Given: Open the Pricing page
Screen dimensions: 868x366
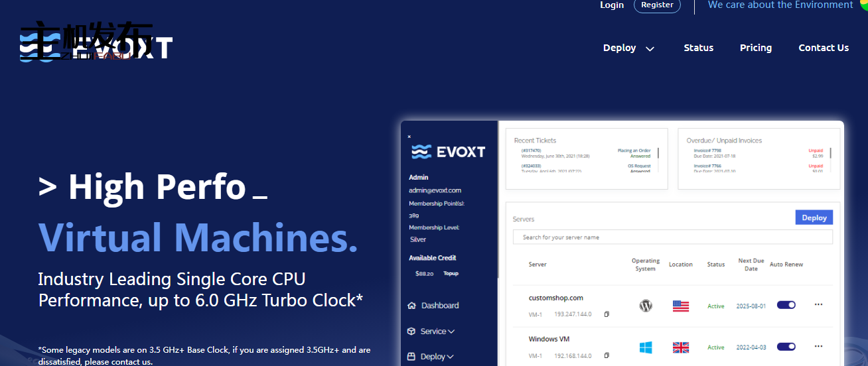Looking at the screenshot, I should [755, 48].
